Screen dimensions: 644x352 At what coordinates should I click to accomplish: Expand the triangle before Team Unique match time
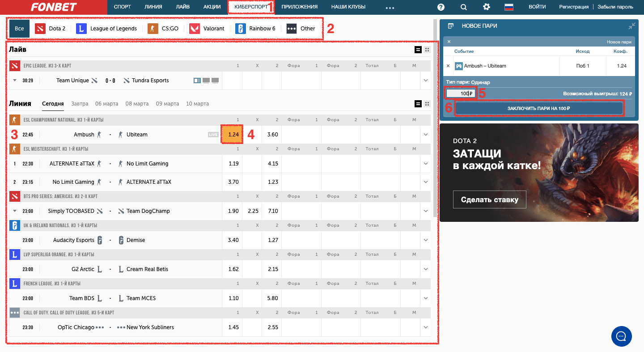pyautogui.click(x=15, y=81)
